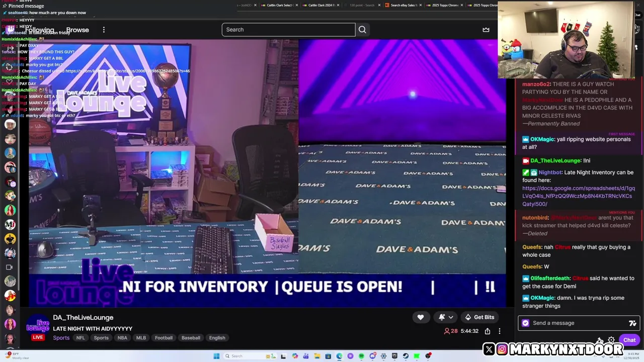Focus the Send a message chat input
The height and width of the screenshot is (362, 644).
[579, 323]
